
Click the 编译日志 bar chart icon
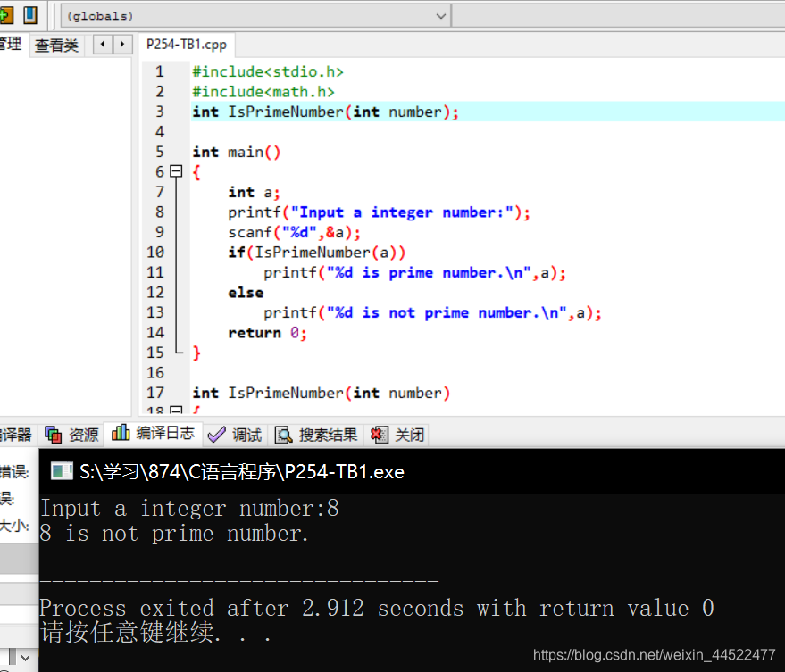click(x=121, y=432)
